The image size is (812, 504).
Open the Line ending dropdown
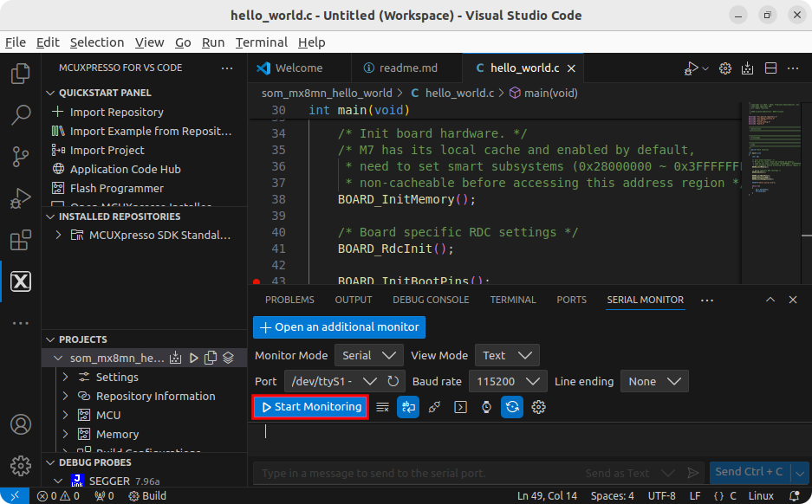(655, 381)
